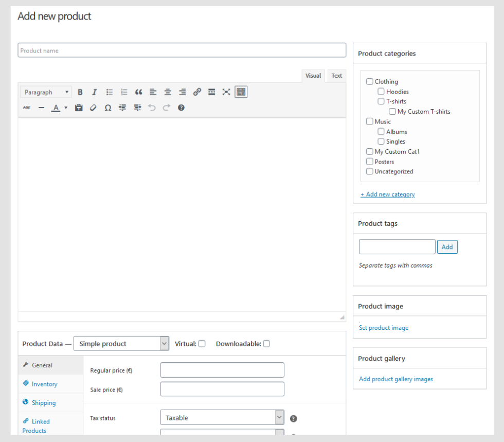The image size is (504, 442).
Task: Open the text color picker arrow
Action: coord(66,108)
